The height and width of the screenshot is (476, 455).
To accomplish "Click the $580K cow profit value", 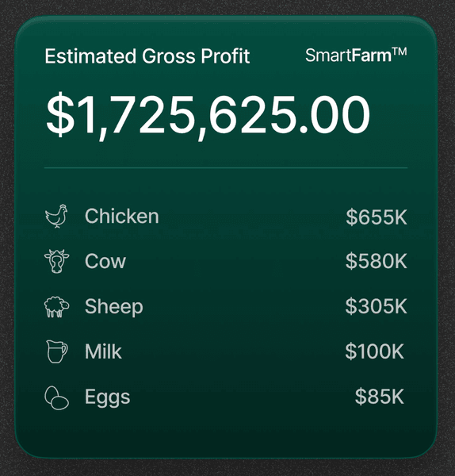I will [x=377, y=261].
